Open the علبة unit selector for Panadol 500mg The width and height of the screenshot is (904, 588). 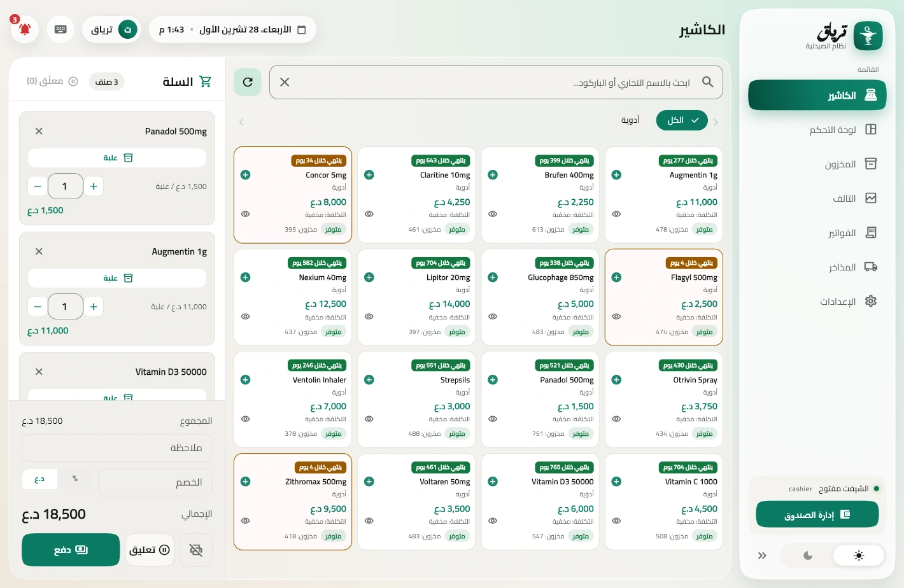[x=117, y=158]
